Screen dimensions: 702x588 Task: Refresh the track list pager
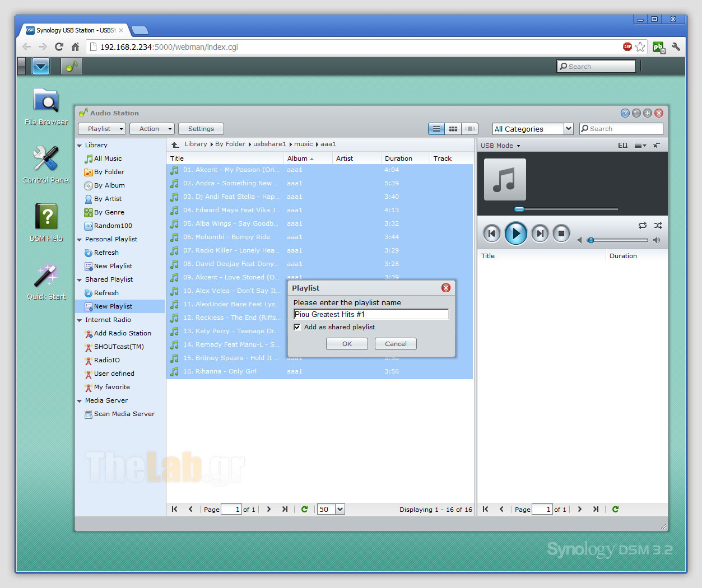pos(304,509)
